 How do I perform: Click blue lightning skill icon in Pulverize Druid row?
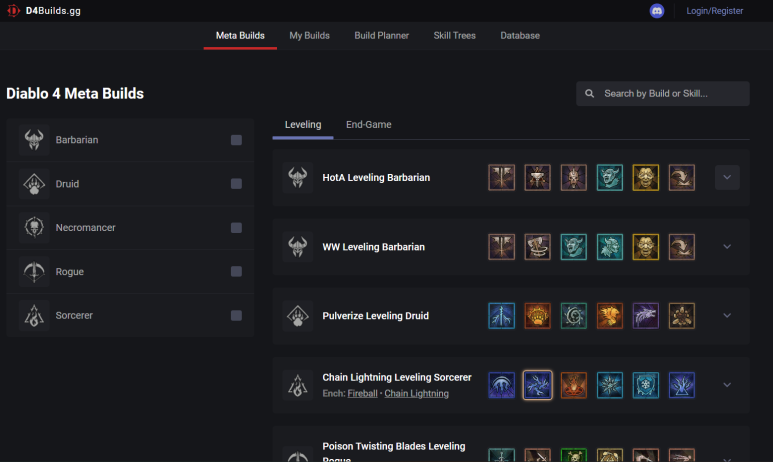pyautogui.click(x=501, y=316)
